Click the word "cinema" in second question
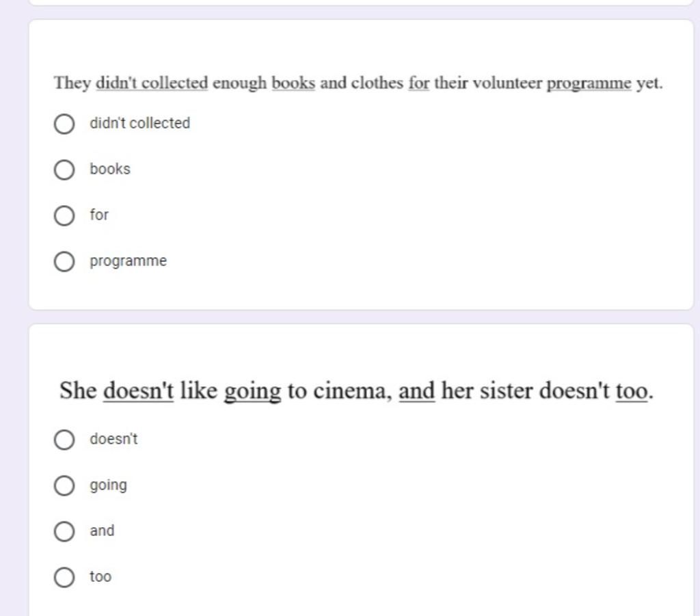Image resolution: width=700 pixels, height=616 pixels. tap(352, 390)
